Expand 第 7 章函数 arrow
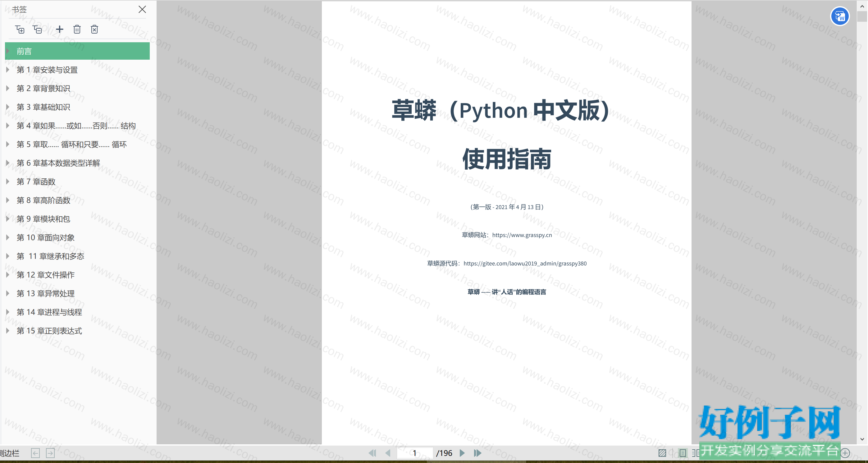This screenshot has width=868, height=463. coord(7,182)
